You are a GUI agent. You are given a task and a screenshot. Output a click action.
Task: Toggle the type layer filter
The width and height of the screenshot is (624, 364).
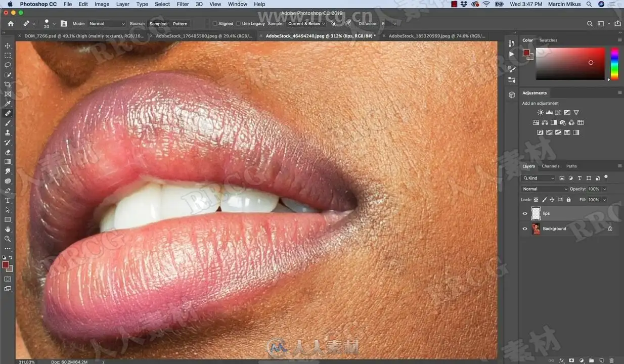coord(580,178)
